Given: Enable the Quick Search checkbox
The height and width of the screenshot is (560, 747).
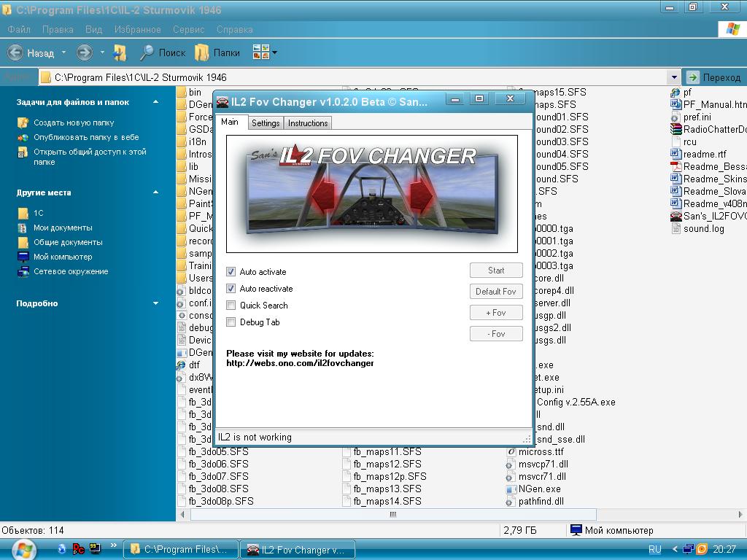Looking at the screenshot, I should pyautogui.click(x=231, y=306).
